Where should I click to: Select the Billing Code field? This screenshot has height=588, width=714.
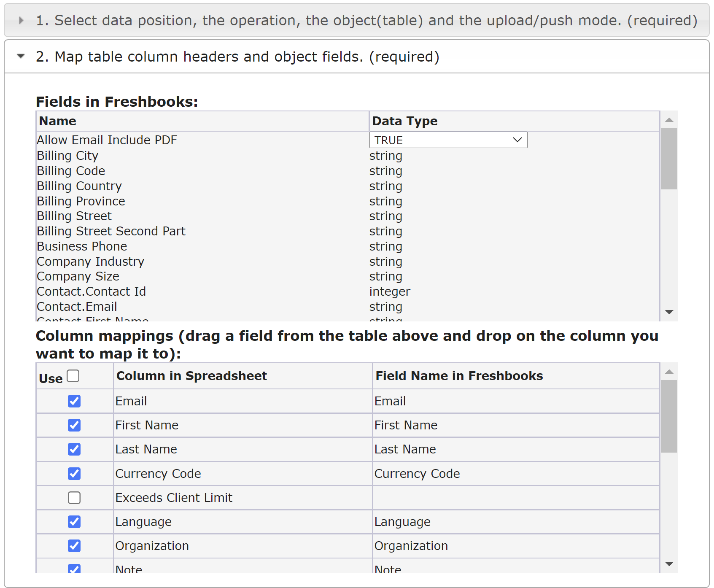click(x=71, y=171)
